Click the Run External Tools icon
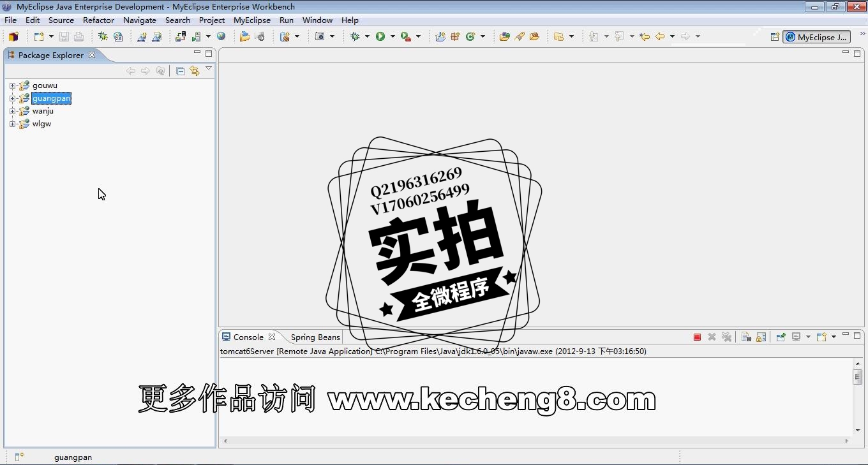 click(x=406, y=36)
